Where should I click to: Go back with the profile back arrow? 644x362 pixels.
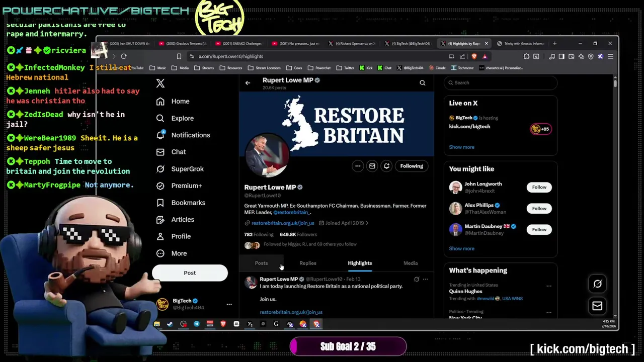pyautogui.click(x=248, y=83)
